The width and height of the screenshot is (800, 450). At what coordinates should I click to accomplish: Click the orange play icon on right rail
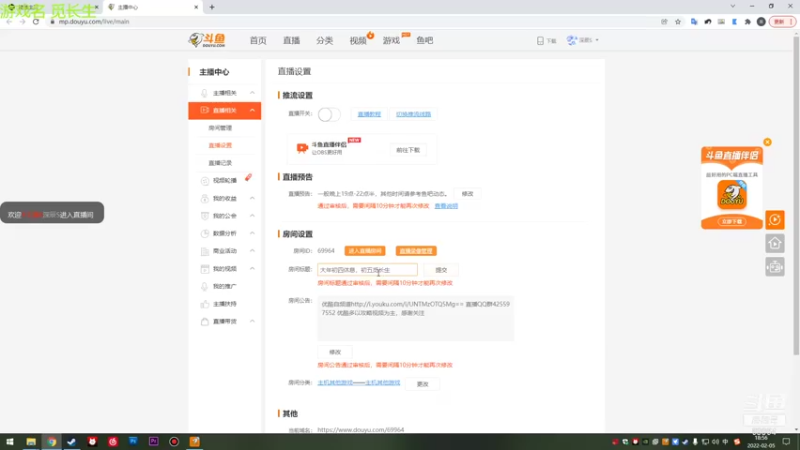[x=774, y=220]
